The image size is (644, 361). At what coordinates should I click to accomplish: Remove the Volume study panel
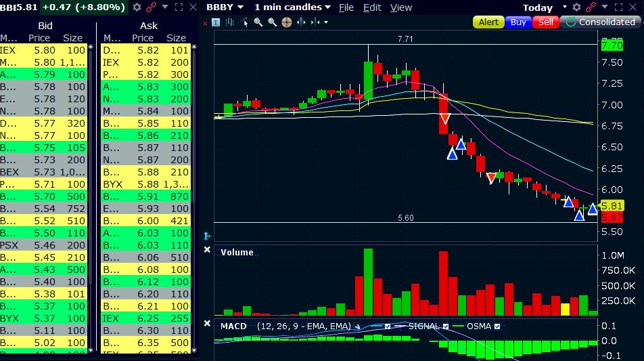pos(208,249)
